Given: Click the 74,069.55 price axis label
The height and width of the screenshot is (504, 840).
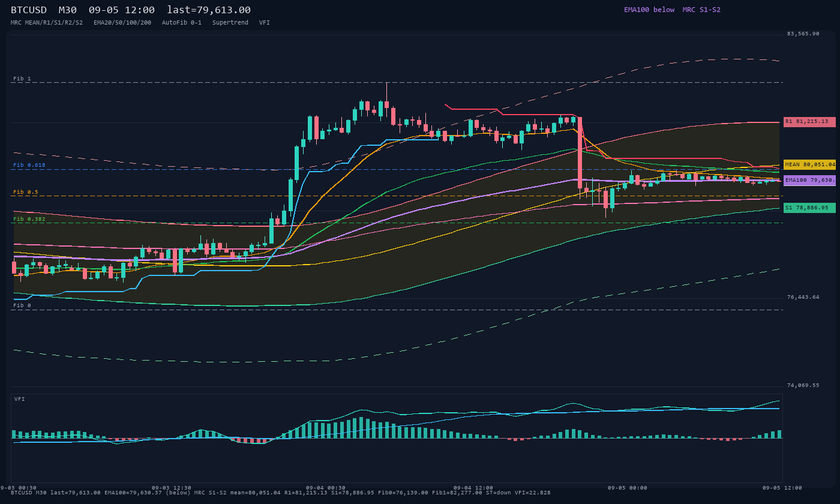Looking at the screenshot, I should (x=803, y=385).
